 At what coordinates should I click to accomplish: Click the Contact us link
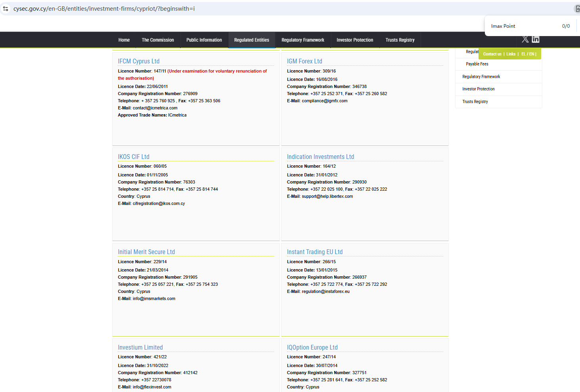pos(492,54)
